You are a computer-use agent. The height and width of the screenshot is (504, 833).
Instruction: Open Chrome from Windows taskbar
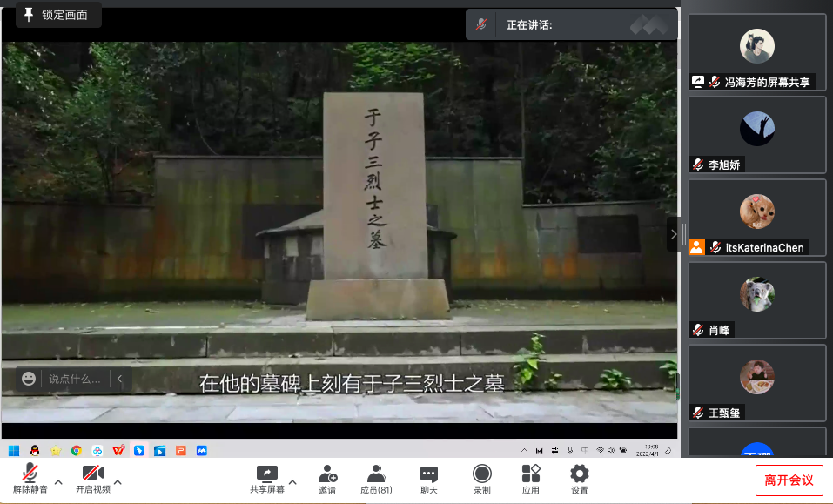(77, 450)
